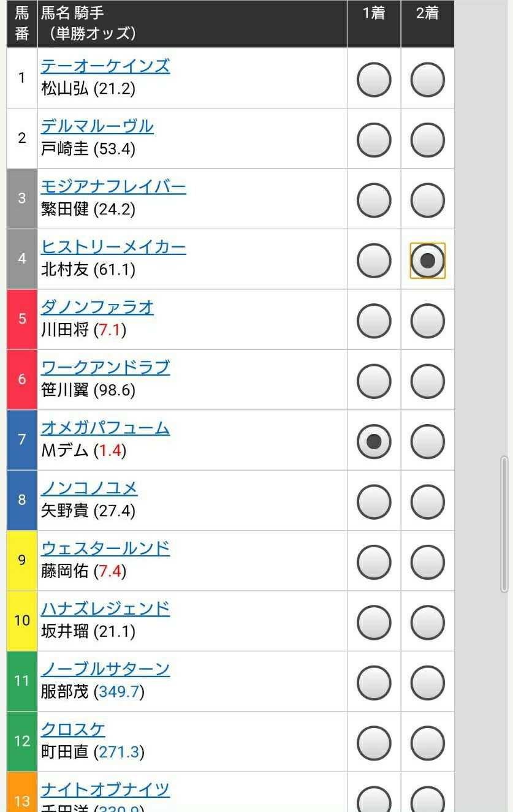Pick モジアナフレイバー as 1着
This screenshot has width=513, height=812.
[374, 200]
